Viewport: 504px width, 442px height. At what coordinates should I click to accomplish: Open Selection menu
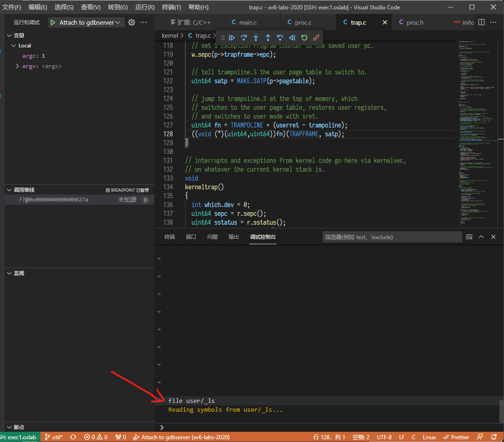(64, 7)
